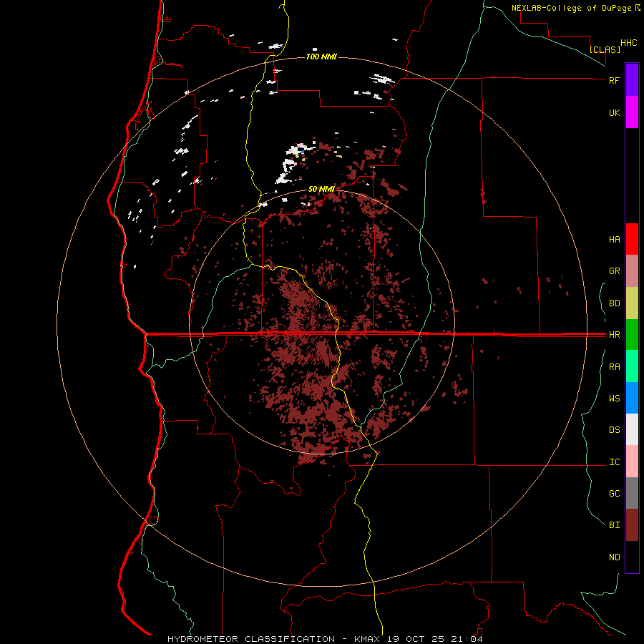The width and height of the screenshot is (644, 644).
Task: Click the BI legend label
Action: [614, 525]
